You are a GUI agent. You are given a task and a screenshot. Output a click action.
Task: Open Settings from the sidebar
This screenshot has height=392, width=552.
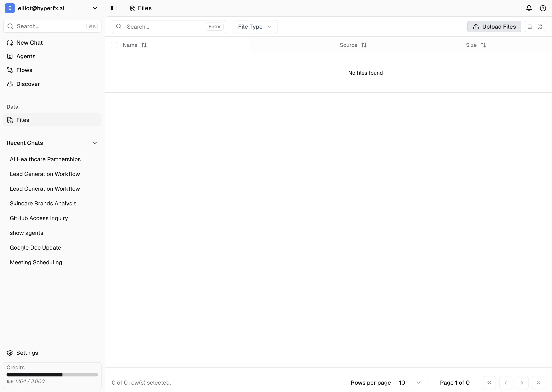(27, 353)
